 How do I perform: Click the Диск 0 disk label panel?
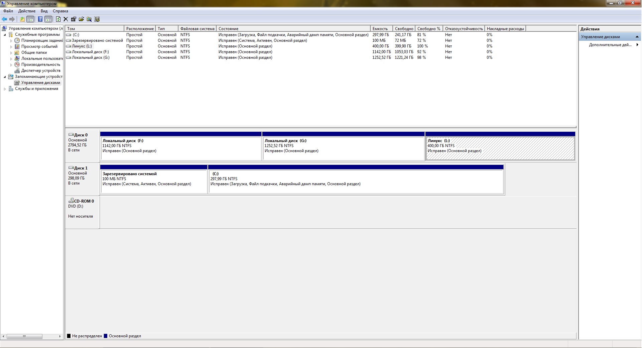coord(82,146)
